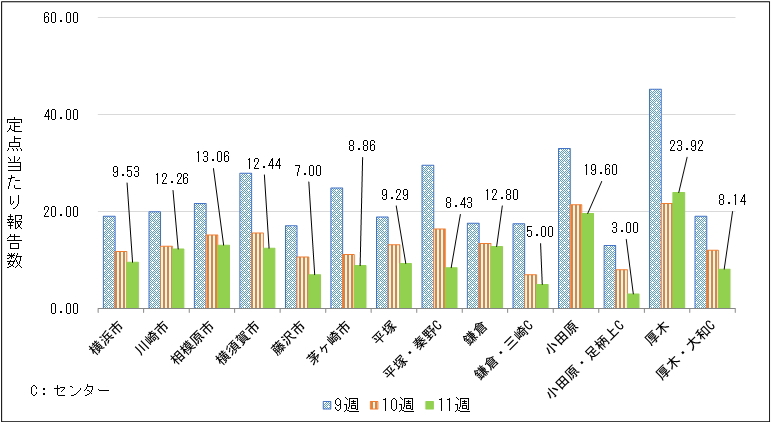The image size is (771, 423).
Task: Click the C:センター footnote text
Action: point(69,389)
